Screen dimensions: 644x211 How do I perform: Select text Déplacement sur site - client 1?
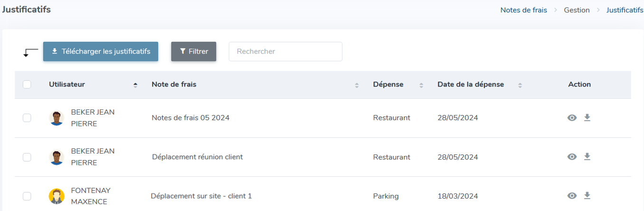pyautogui.click(x=201, y=196)
